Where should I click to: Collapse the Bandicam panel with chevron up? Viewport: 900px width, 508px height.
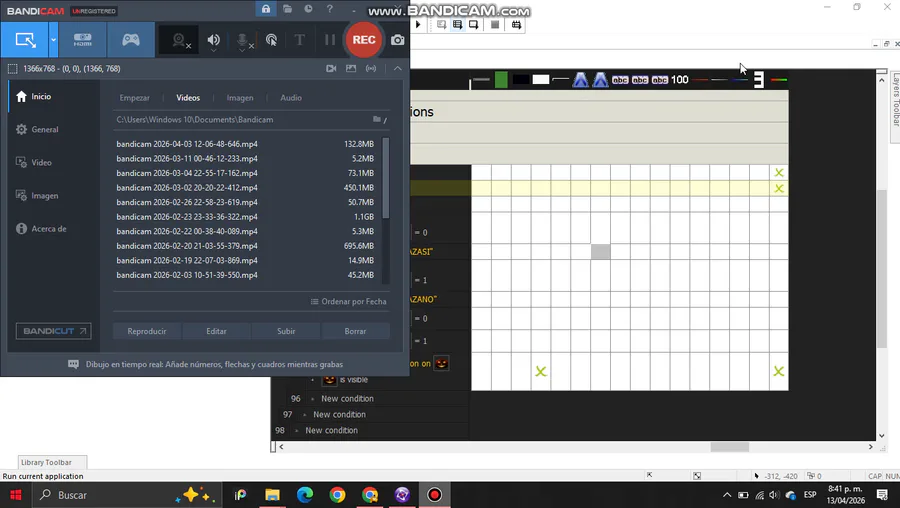pyautogui.click(x=397, y=68)
